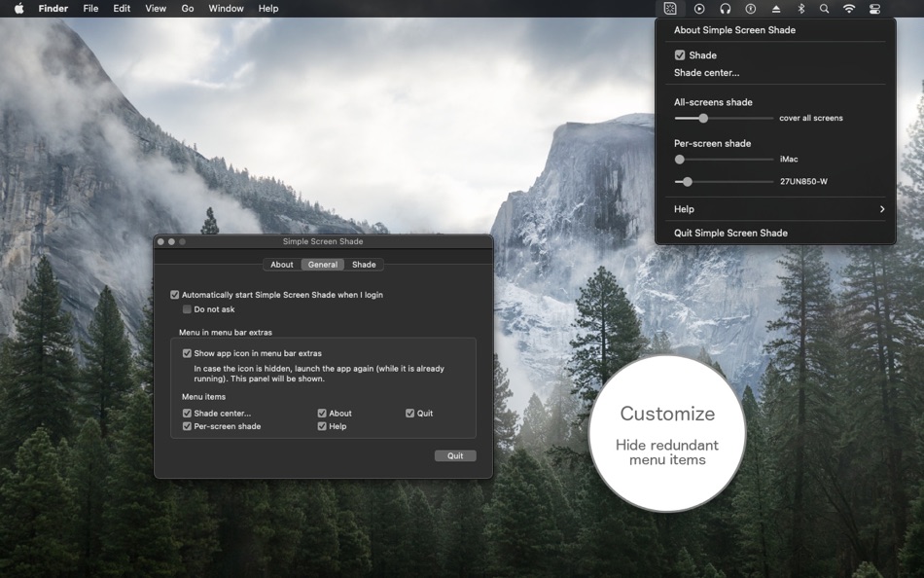Minimize the Simple Screen Shade window
This screenshot has height=578, width=924.
pos(171,242)
